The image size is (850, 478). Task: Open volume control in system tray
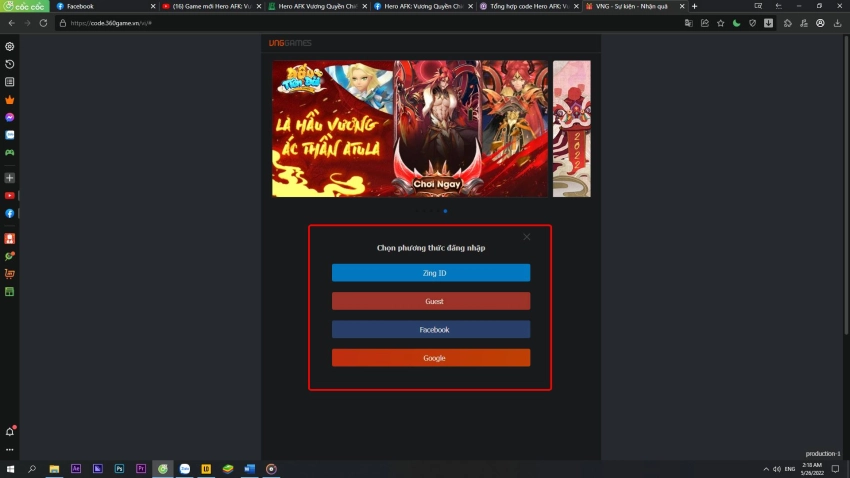coord(777,469)
